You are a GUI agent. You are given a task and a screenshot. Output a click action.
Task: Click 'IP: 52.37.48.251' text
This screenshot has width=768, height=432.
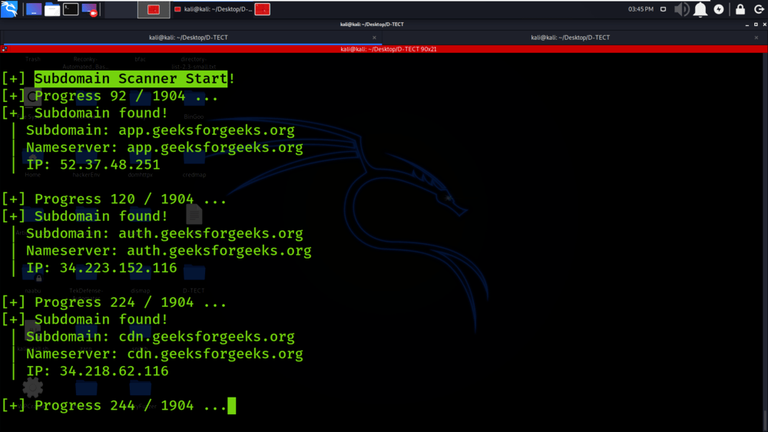tap(93, 165)
